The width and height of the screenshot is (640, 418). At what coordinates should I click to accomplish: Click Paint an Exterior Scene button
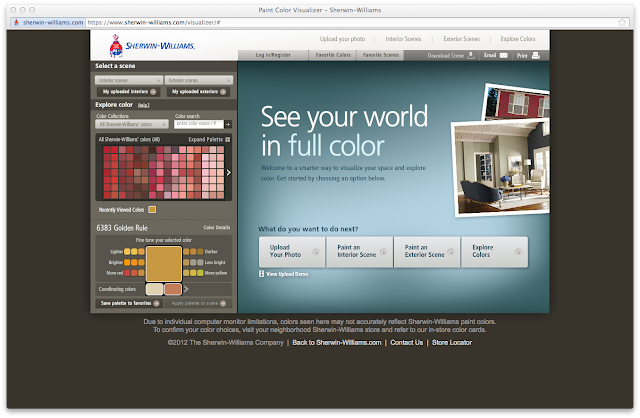point(427,251)
